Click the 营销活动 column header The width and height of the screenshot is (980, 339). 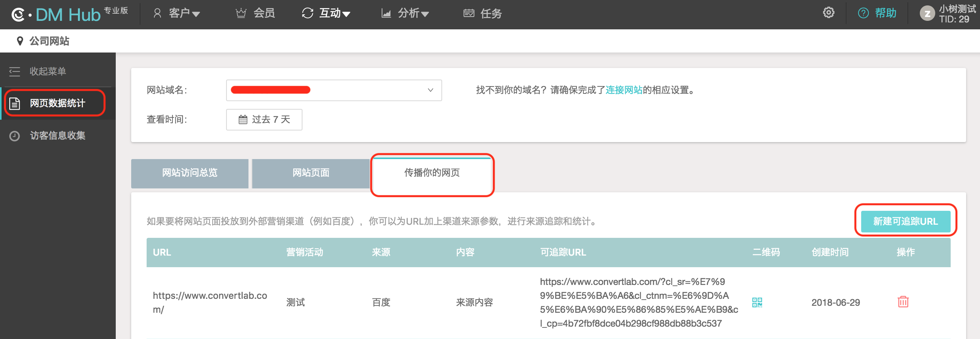coord(304,253)
